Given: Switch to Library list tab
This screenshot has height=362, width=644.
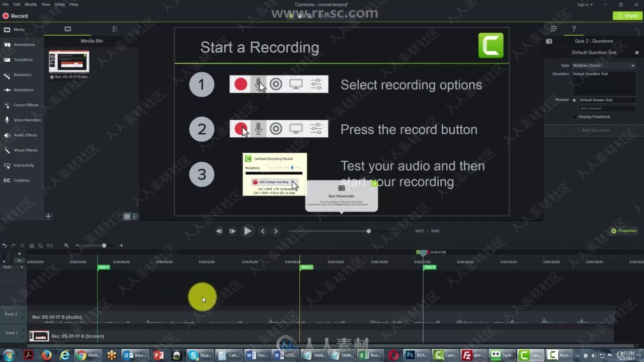Looking at the screenshot, I should pyautogui.click(x=115, y=29).
